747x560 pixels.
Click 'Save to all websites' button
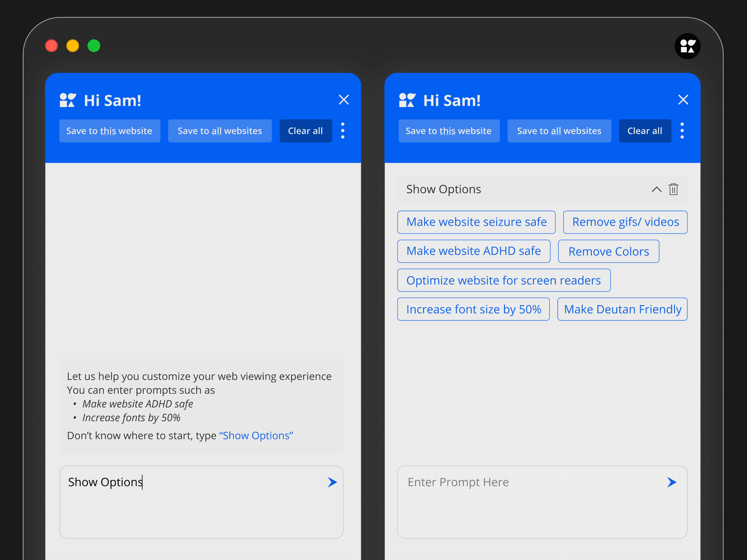219,130
